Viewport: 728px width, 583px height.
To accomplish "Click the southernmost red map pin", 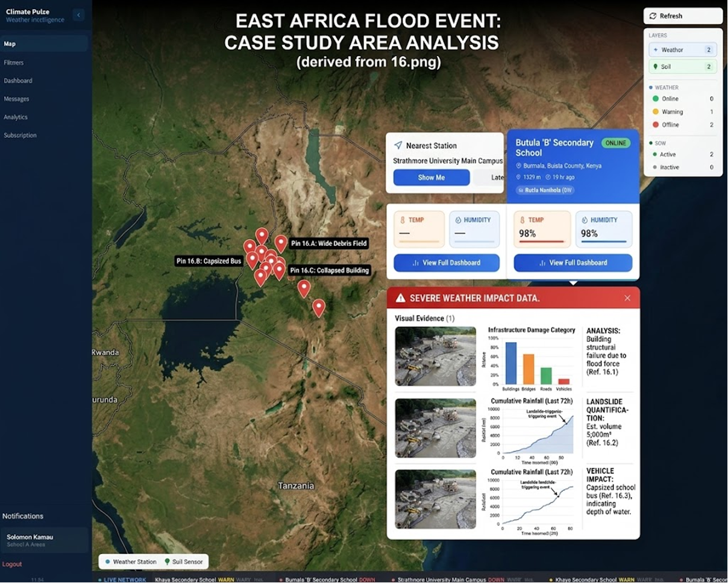I will click(x=318, y=307).
